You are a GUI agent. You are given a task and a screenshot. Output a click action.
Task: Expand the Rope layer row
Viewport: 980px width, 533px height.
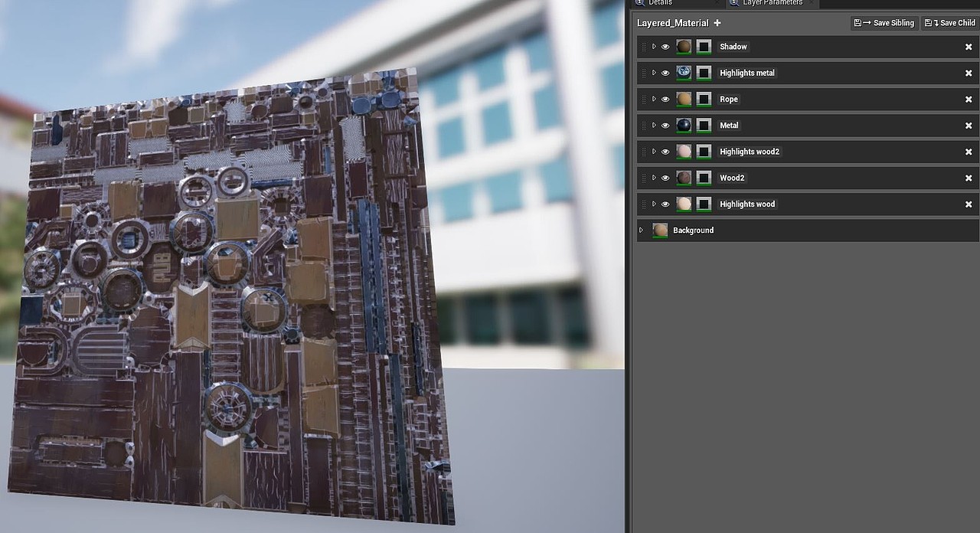click(x=654, y=99)
